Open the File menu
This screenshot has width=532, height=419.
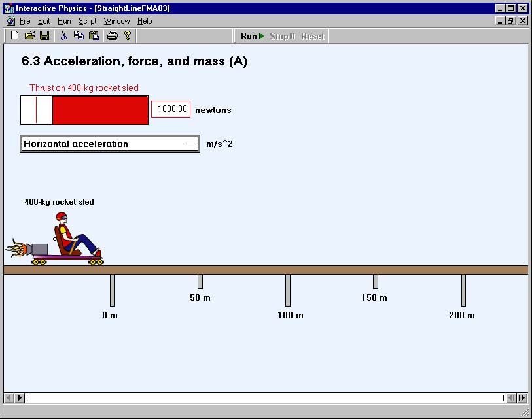[x=25, y=21]
